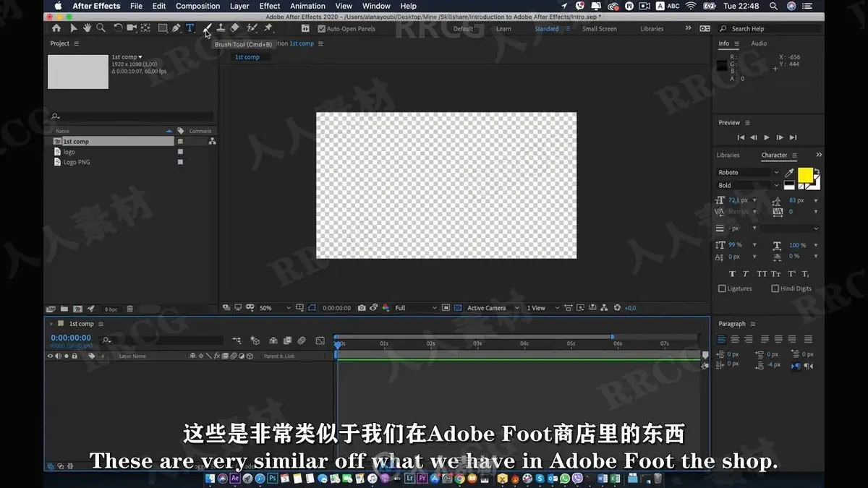The width and height of the screenshot is (868, 488).
Task: Open the Full resolution dropdown
Action: tap(416, 308)
